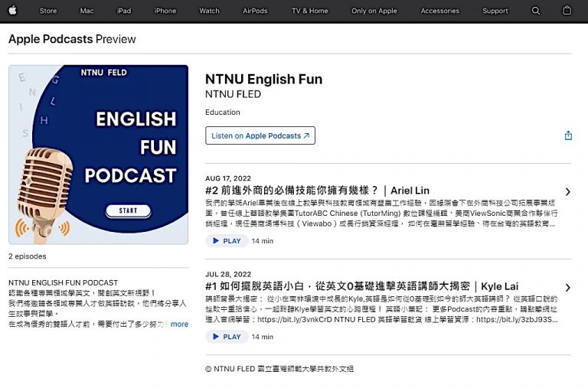The image size is (588, 388).
Task: Open the TV & Home menu
Action: point(310,11)
